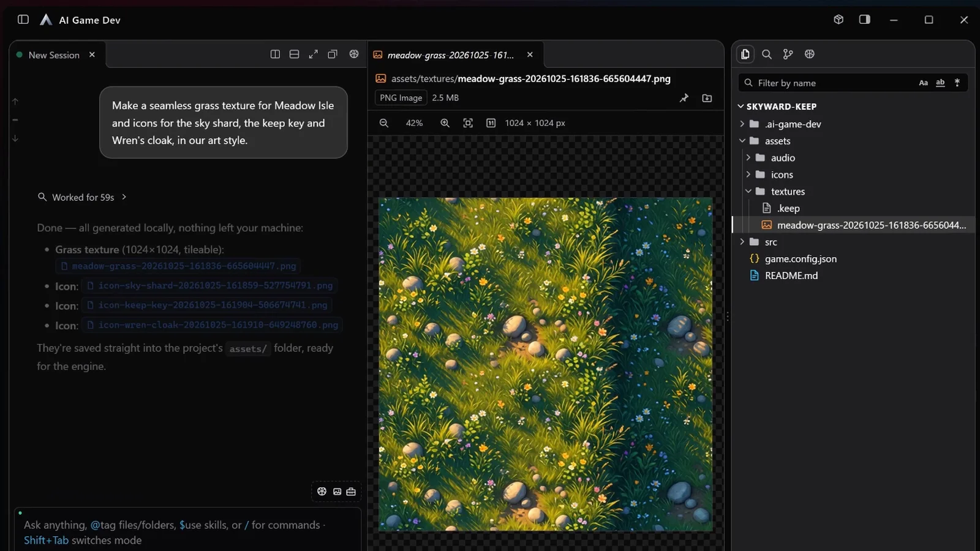Expand the 'Worked for 59s' details
The width and height of the screenshot is (980, 551).
82,197
